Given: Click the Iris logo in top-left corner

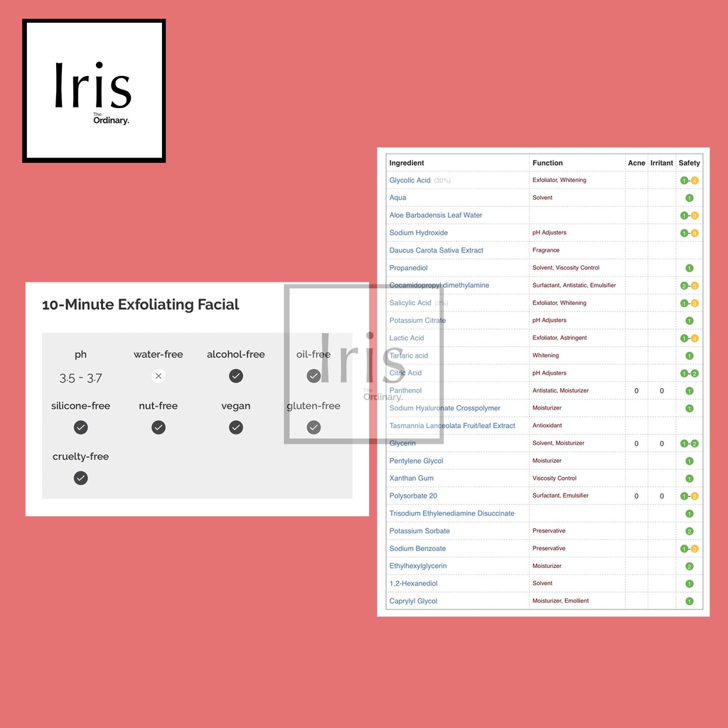Looking at the screenshot, I should [x=94, y=91].
